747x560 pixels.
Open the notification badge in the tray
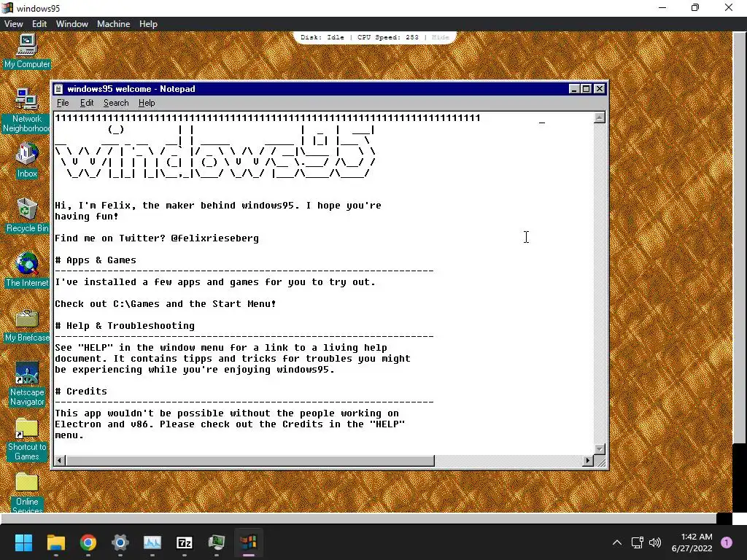tap(727, 542)
